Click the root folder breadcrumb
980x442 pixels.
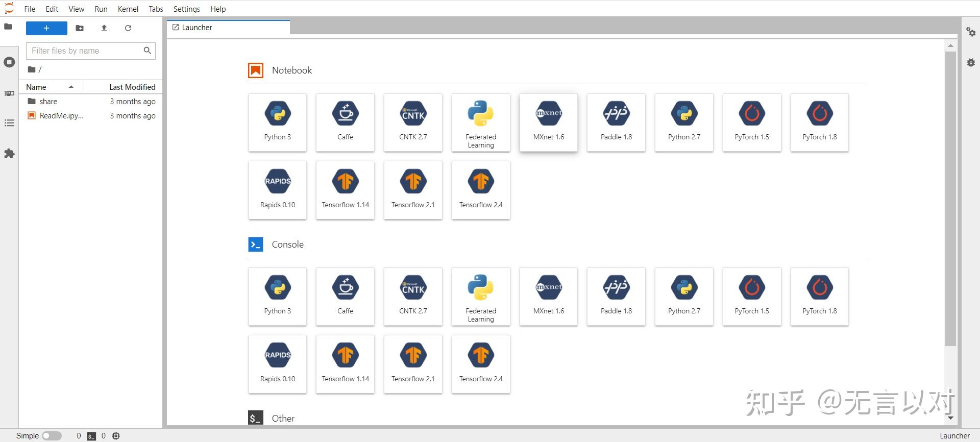[32, 69]
